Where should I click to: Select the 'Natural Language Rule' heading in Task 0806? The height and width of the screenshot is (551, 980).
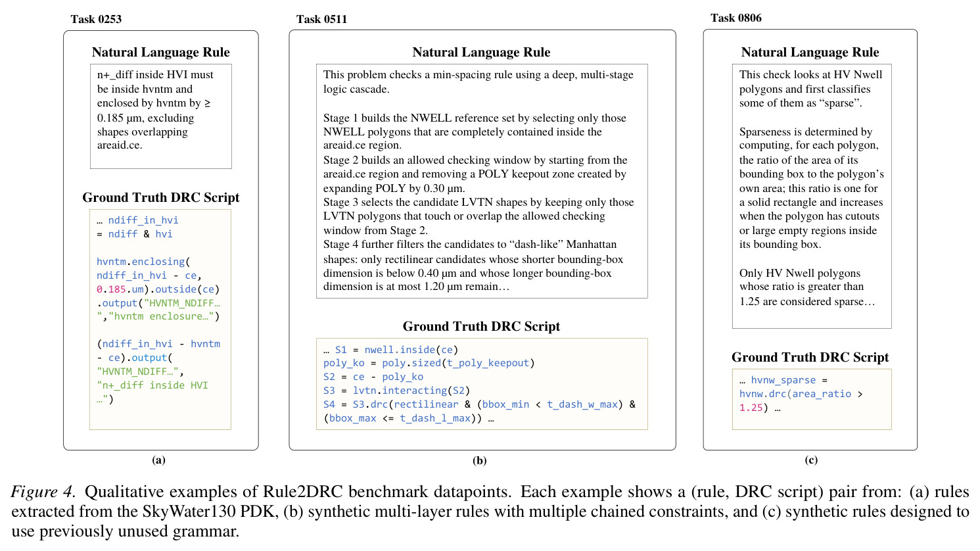click(x=810, y=53)
